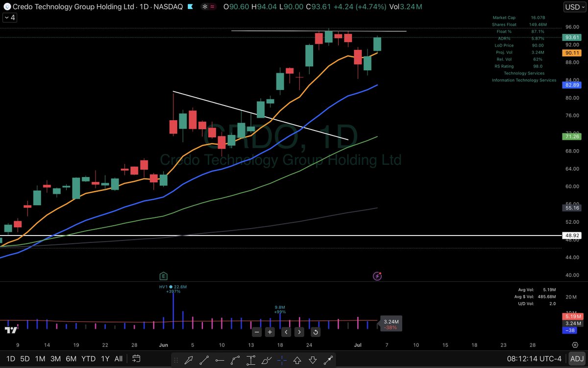The width and height of the screenshot is (588, 368).
Task: Select the trend line tool
Action: pos(204,360)
